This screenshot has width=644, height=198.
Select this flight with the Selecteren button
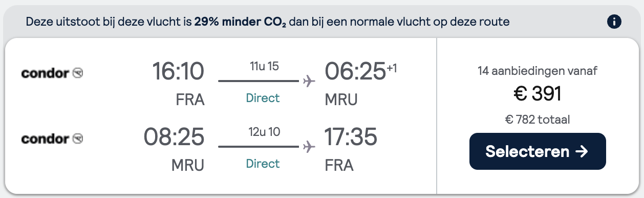tap(538, 151)
